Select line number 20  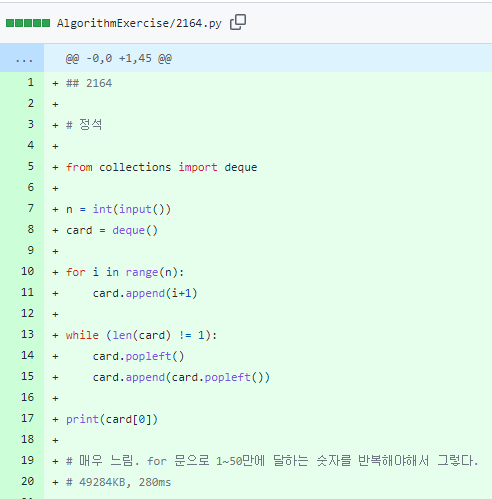tap(27, 482)
